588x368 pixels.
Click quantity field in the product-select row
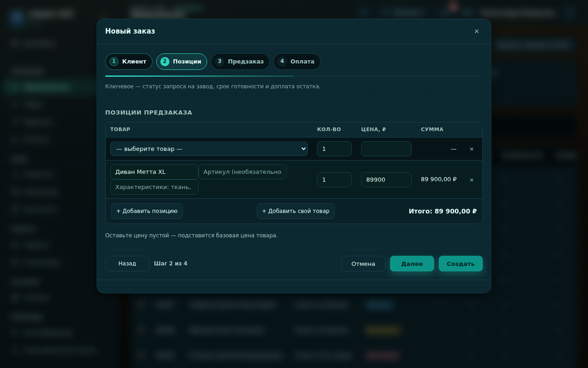tap(334, 149)
